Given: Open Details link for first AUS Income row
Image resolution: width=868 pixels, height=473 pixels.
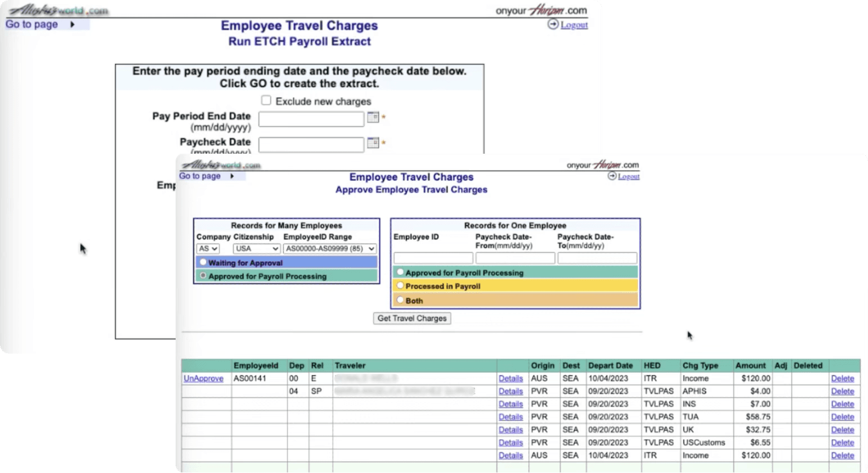Looking at the screenshot, I should pos(511,378).
